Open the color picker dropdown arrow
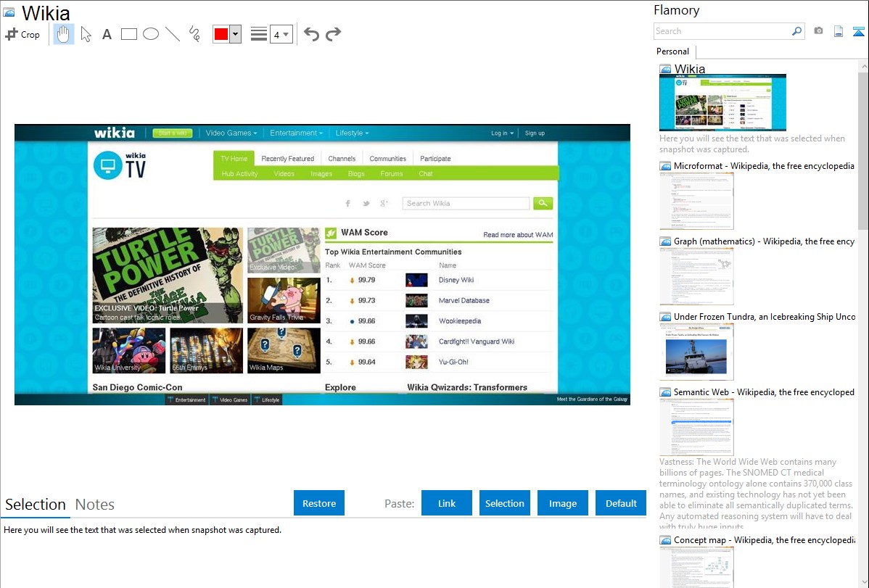 [235, 34]
